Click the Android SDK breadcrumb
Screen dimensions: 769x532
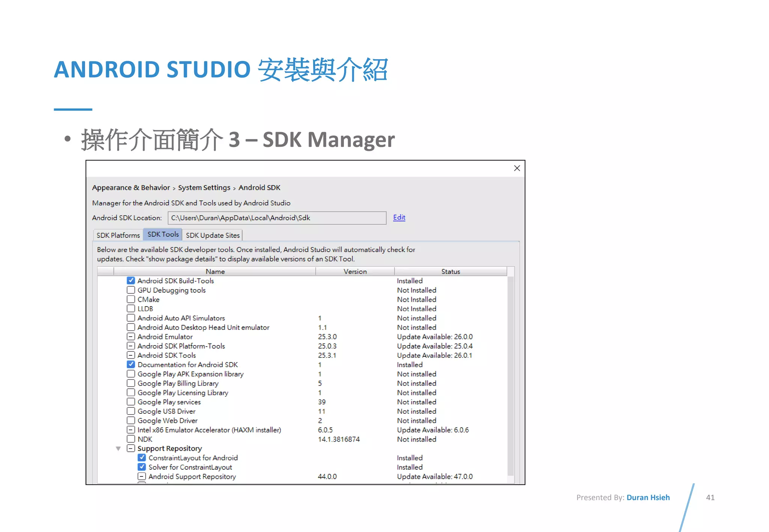pyautogui.click(x=259, y=188)
